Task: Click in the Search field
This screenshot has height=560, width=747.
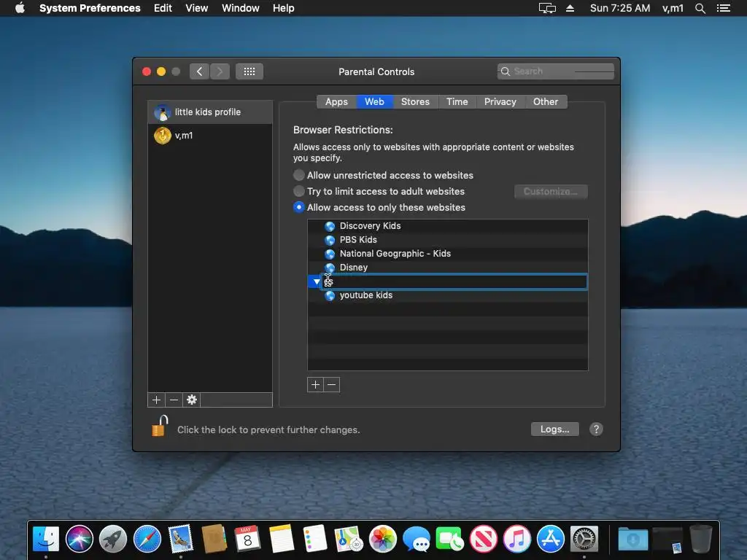Action: pos(555,71)
